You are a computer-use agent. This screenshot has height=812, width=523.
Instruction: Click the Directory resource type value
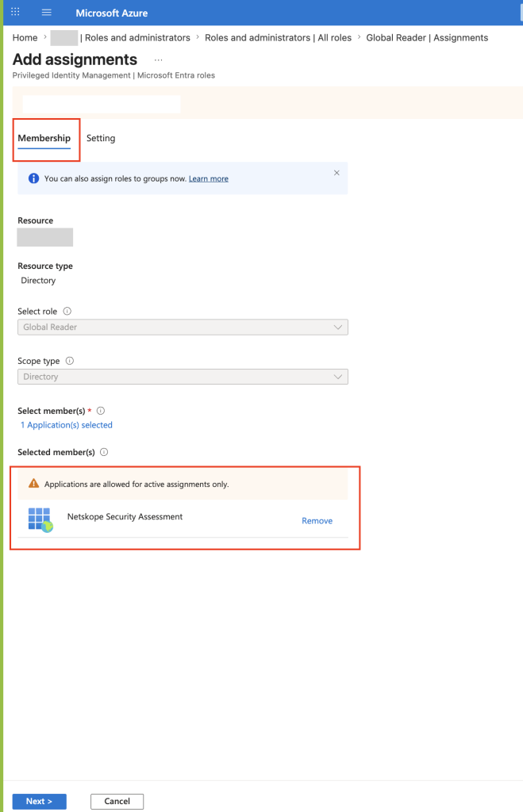tap(38, 281)
